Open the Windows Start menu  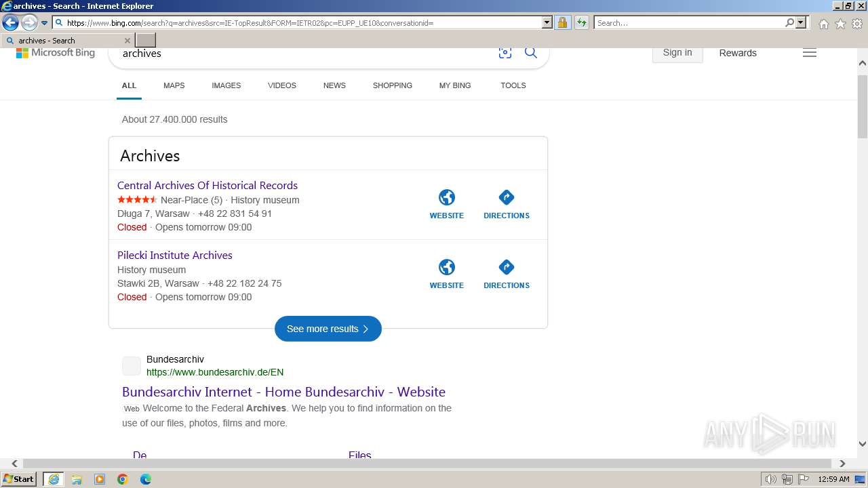pyautogui.click(x=19, y=479)
